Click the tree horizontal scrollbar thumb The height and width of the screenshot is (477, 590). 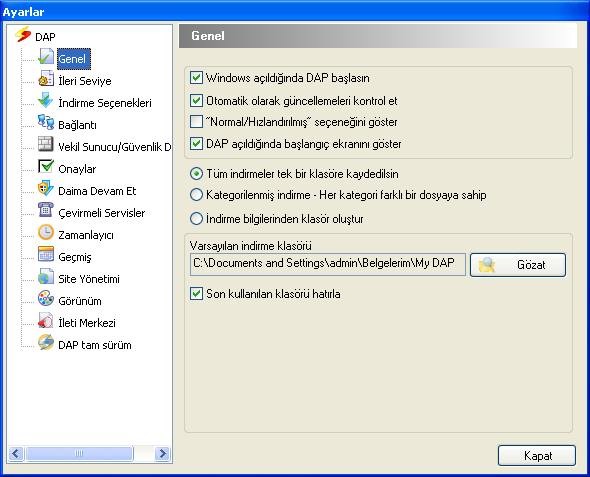tap(79, 454)
